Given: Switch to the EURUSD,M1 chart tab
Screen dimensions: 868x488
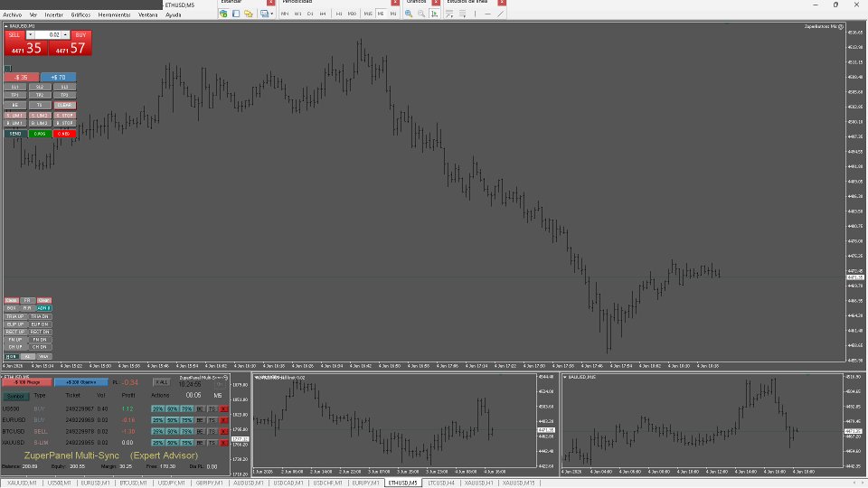Looking at the screenshot, I should tap(95, 483).
